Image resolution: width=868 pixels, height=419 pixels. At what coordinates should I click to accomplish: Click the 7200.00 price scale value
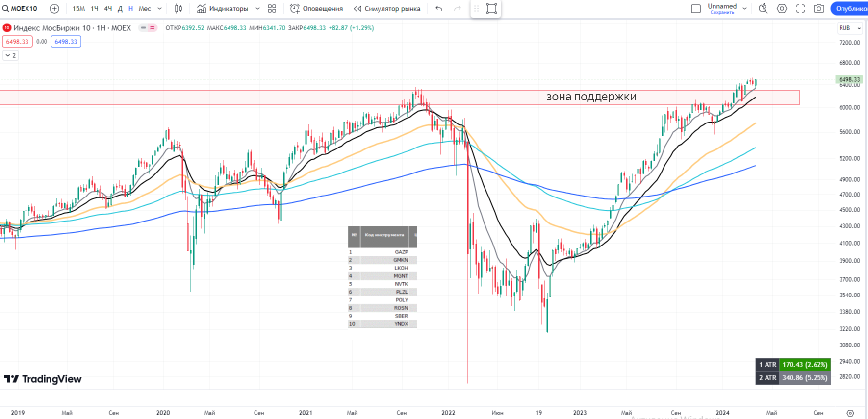[x=849, y=43]
